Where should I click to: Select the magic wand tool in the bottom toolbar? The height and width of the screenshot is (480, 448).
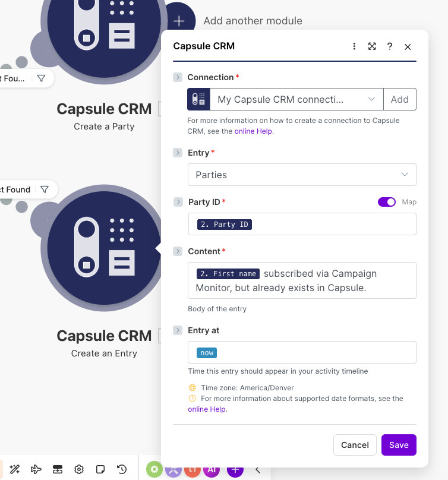tap(15, 469)
